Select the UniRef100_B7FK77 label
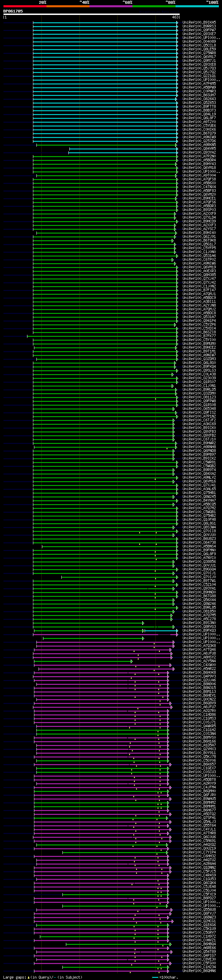Viewport: 222px width, 980px height. 199,336
